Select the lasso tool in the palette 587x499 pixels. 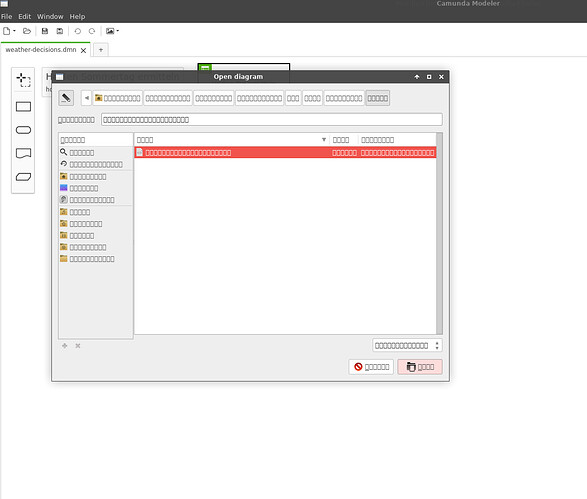23,80
